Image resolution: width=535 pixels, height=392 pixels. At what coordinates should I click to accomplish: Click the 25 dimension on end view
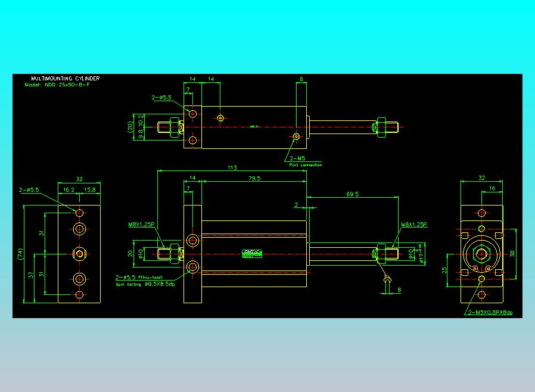(x=444, y=270)
